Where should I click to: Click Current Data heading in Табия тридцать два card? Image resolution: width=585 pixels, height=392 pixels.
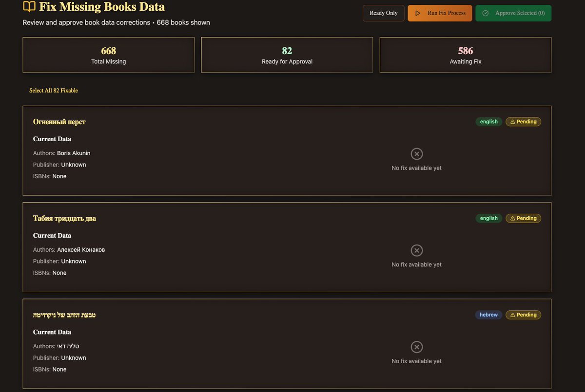(52, 236)
